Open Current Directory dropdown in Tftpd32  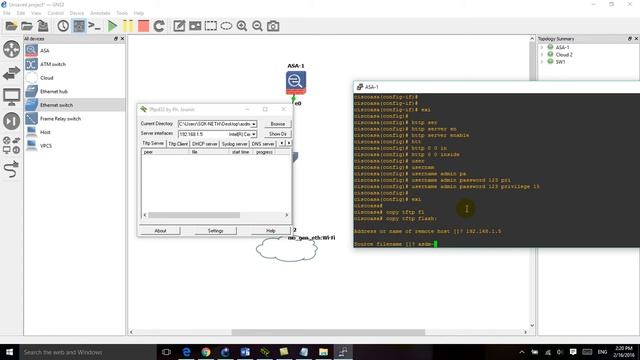click(x=253, y=124)
